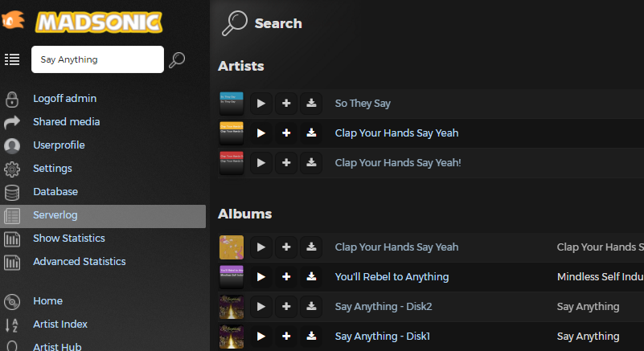The image size is (644, 351).
Task: Open the Artist Index page
Action: pyautogui.click(x=60, y=324)
